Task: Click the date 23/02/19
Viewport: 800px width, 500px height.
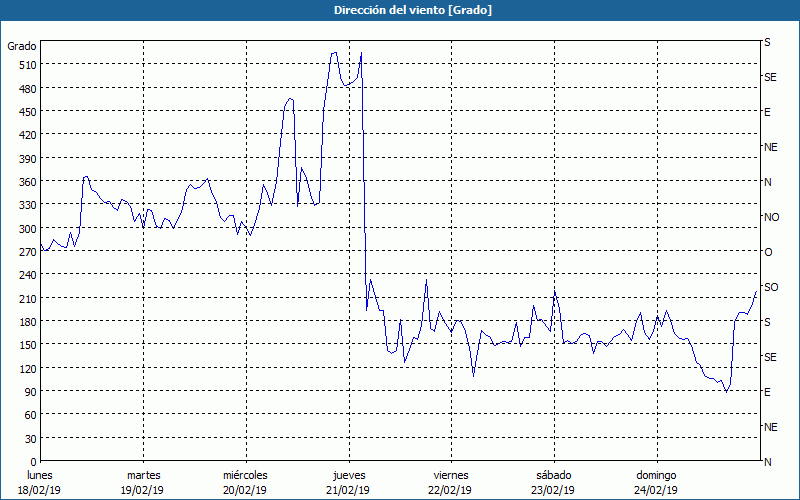Action: [x=553, y=490]
